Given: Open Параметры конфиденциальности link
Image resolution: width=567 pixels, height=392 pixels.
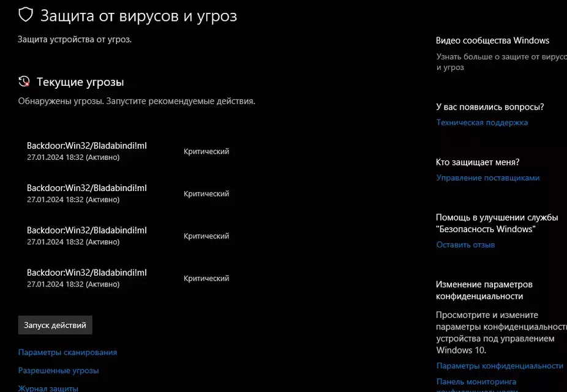Looking at the screenshot, I should (500, 366).
